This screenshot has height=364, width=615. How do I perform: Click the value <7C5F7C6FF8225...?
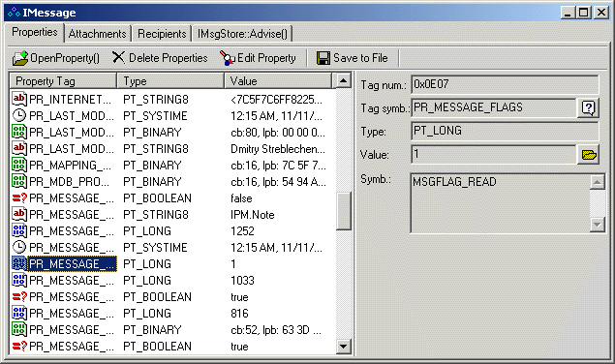277,100
